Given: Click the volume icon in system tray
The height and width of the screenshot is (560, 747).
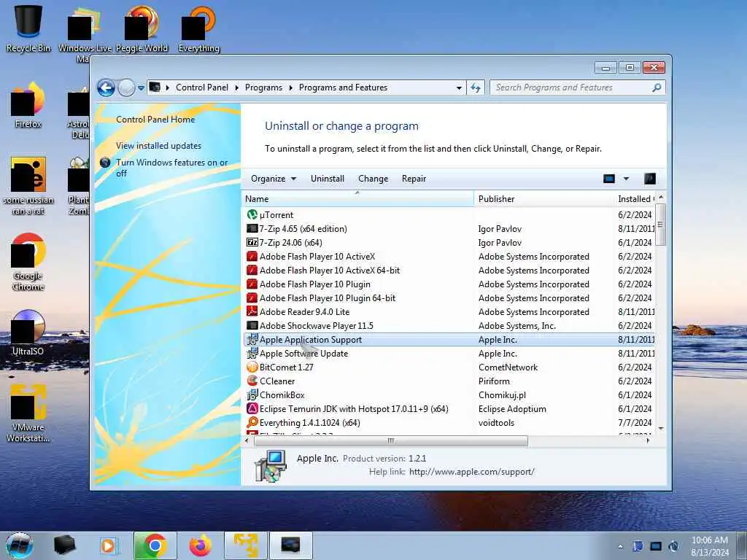Looking at the screenshot, I should (673, 546).
